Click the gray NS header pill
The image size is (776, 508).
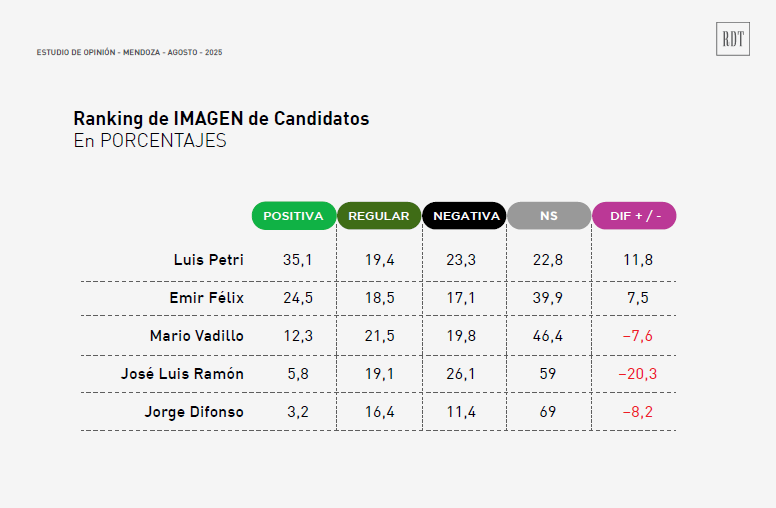tap(549, 216)
